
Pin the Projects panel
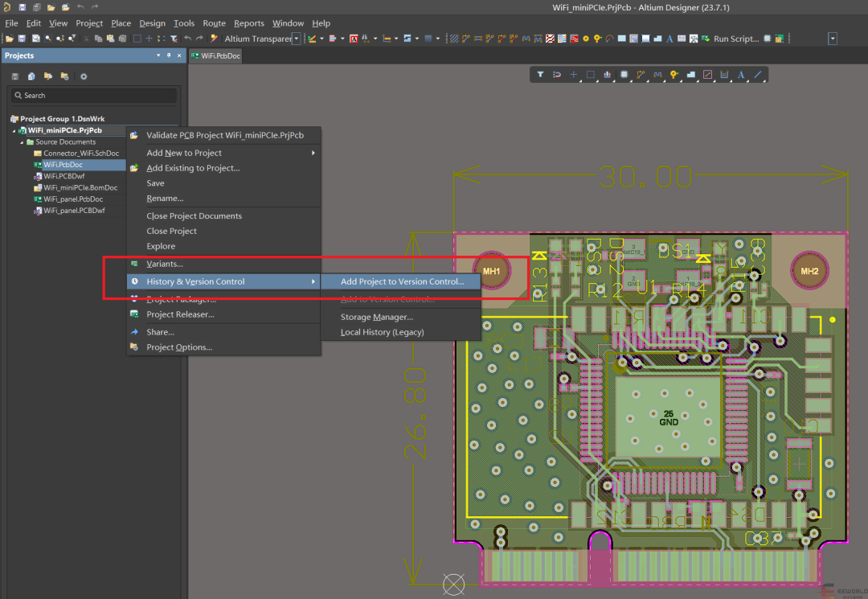(x=169, y=55)
